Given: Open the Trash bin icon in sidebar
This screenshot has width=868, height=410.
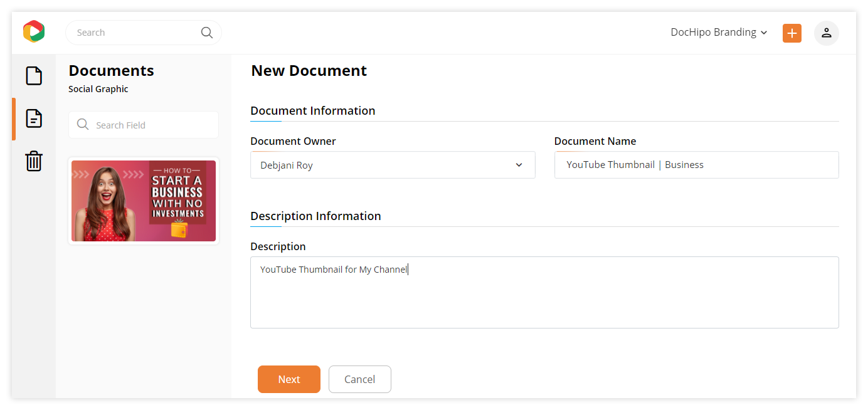Looking at the screenshot, I should point(34,161).
